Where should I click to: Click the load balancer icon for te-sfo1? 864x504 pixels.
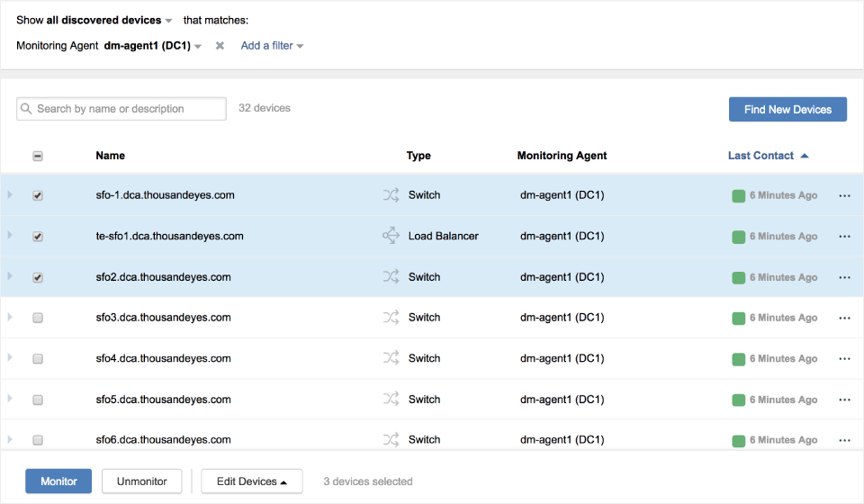391,236
